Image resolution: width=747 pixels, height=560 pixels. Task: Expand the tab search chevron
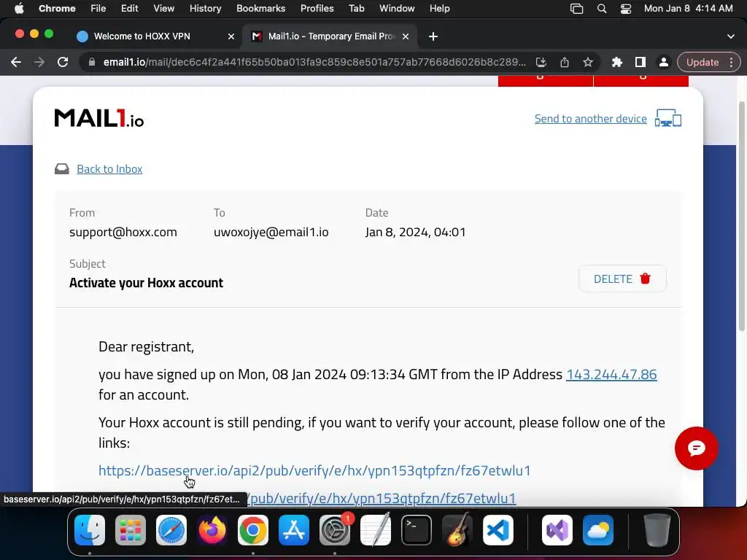[x=731, y=36]
